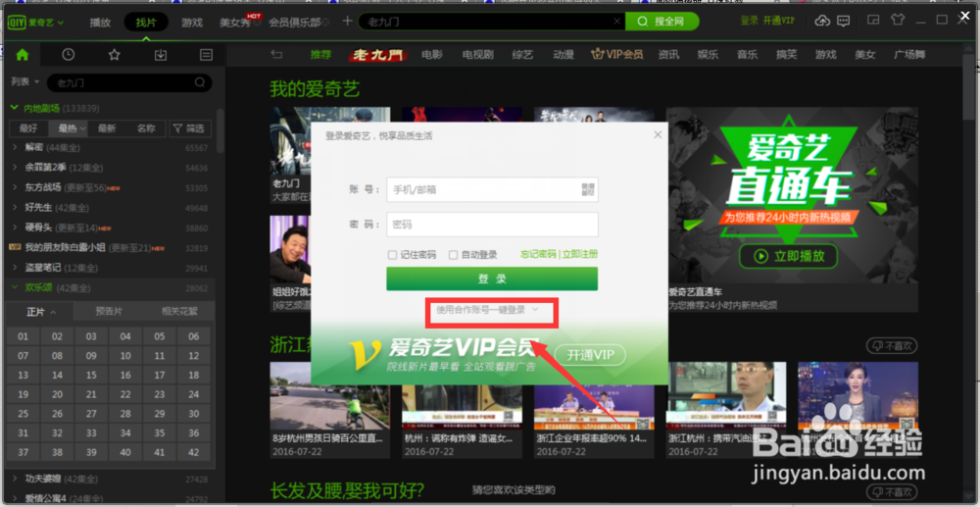This screenshot has height=507, width=980.
Task: Switch to the 游戏 top tab
Action: [x=192, y=23]
